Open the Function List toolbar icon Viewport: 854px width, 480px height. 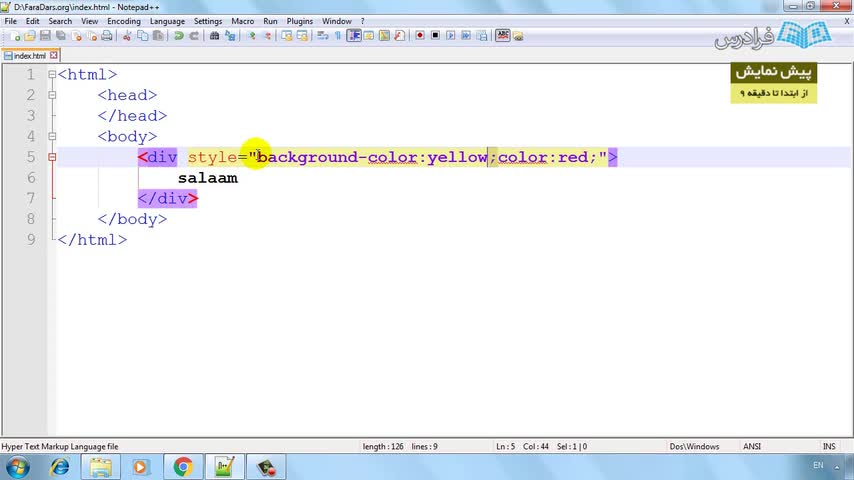coord(399,36)
